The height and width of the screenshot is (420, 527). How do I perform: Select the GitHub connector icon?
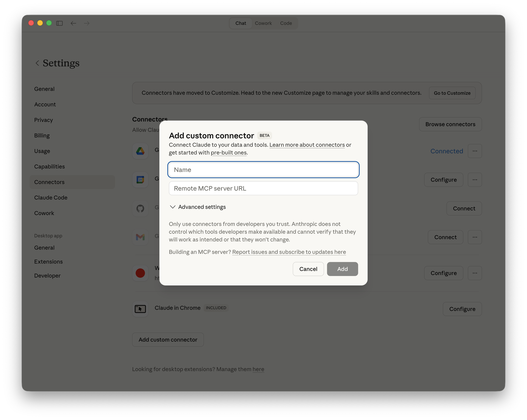click(140, 208)
